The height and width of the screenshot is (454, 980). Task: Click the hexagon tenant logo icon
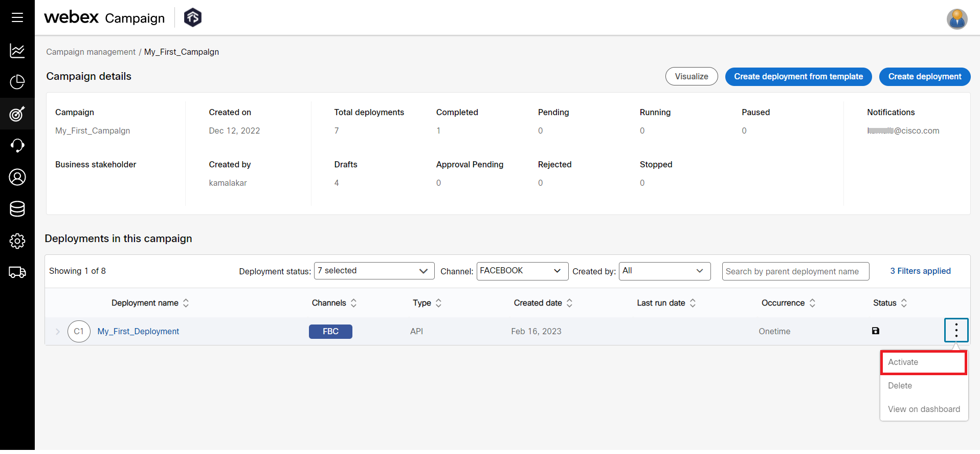193,17
